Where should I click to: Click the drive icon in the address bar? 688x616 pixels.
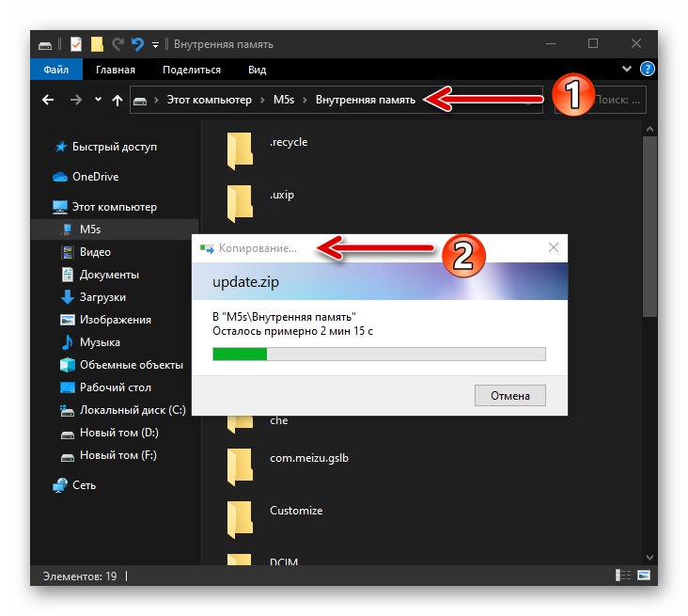click(x=140, y=101)
